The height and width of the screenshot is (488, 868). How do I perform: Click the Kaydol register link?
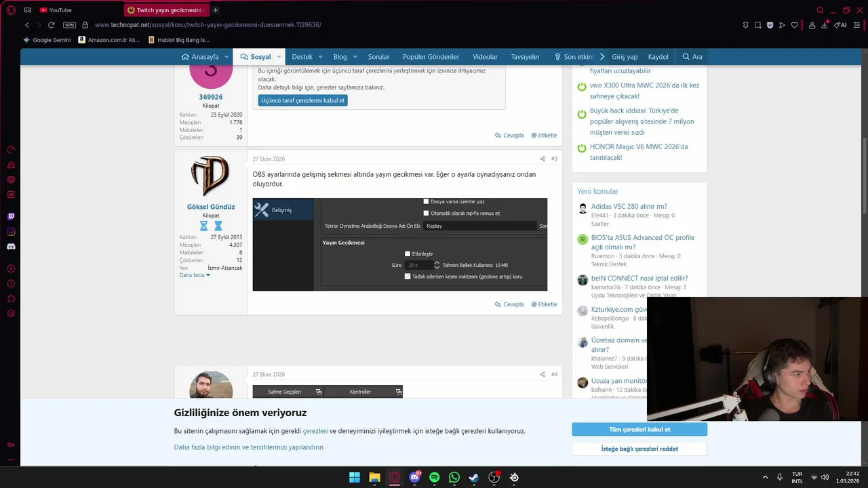tap(658, 57)
